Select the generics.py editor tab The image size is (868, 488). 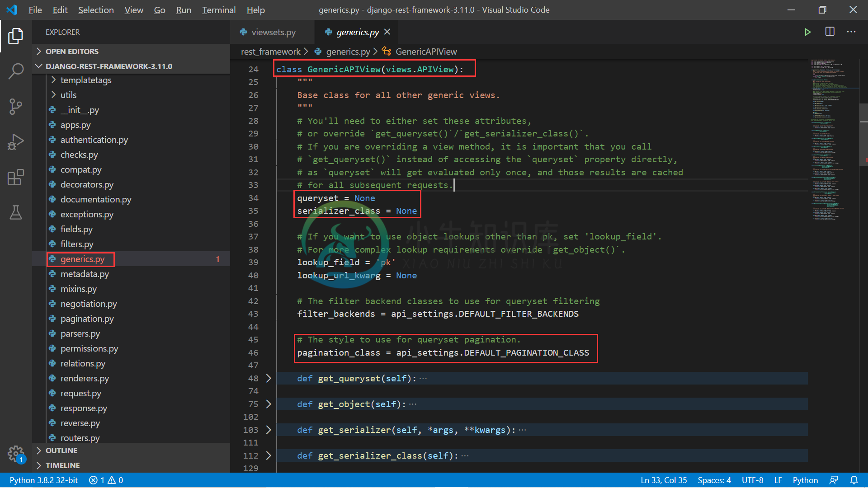coord(357,32)
